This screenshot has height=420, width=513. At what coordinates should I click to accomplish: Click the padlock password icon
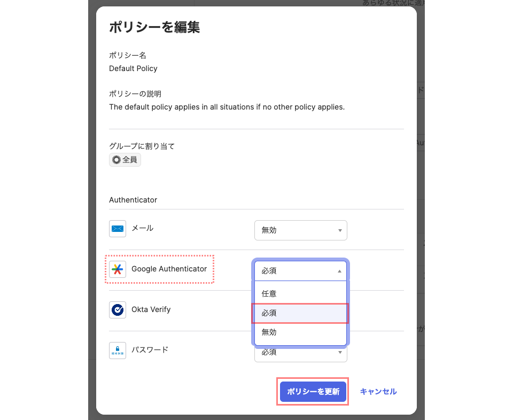pyautogui.click(x=117, y=350)
